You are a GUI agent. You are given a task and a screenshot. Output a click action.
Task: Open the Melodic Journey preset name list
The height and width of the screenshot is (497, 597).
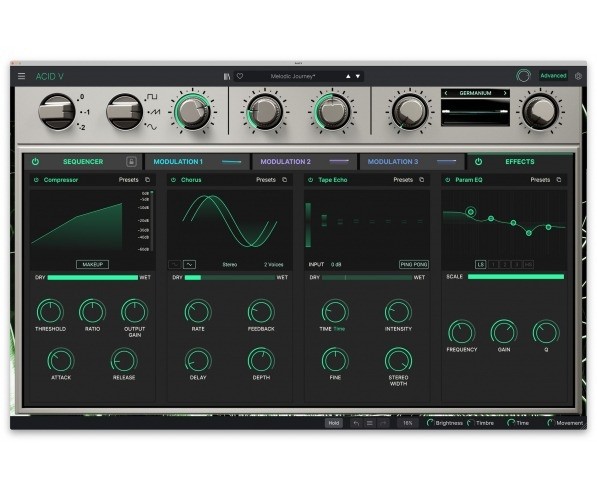(293, 76)
